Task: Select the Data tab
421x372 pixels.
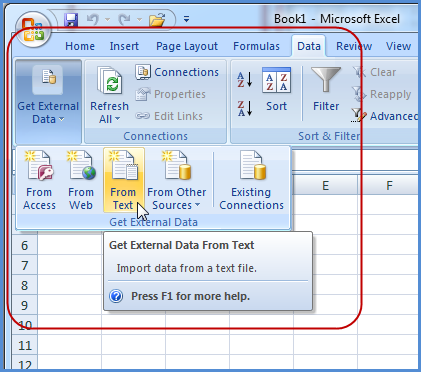Action: (309, 46)
